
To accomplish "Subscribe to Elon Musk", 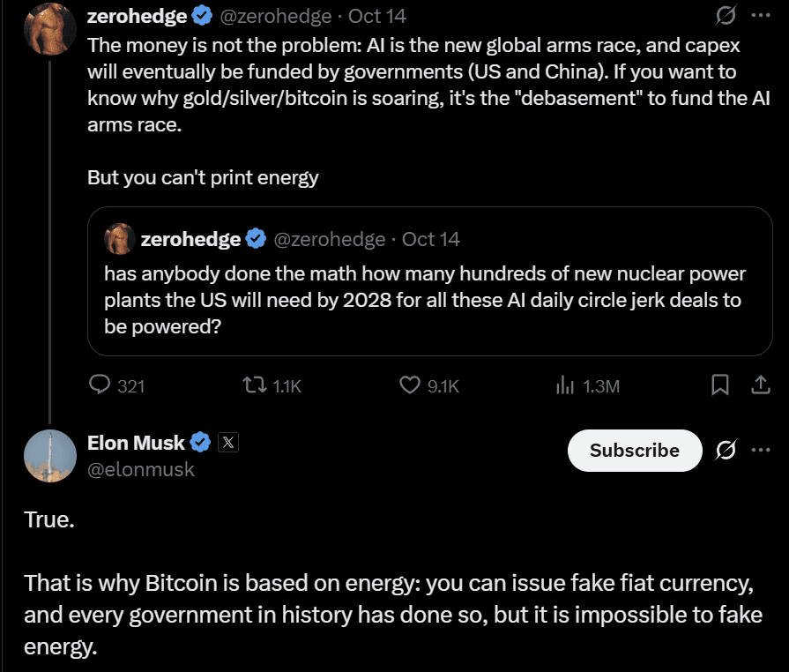I will [634, 451].
